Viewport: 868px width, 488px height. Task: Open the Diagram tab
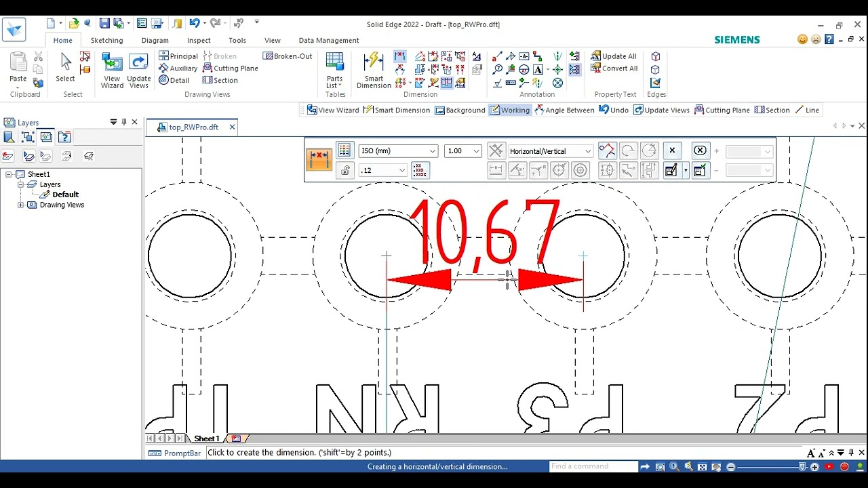click(155, 41)
